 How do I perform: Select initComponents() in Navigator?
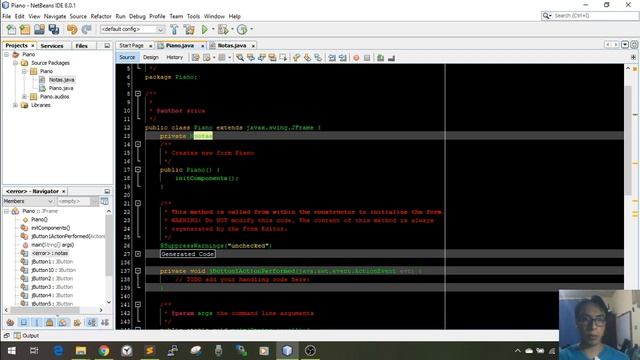[51, 228]
